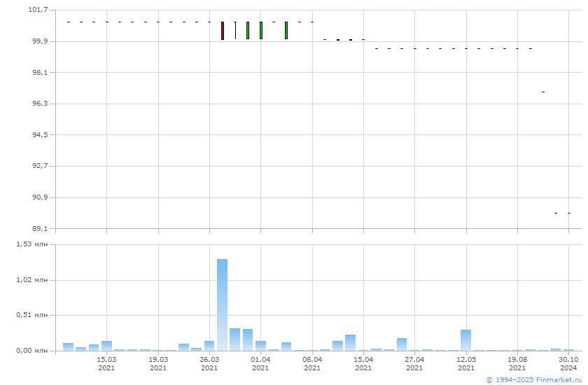
Task: Click the 92,7 price axis label
Action: point(40,166)
